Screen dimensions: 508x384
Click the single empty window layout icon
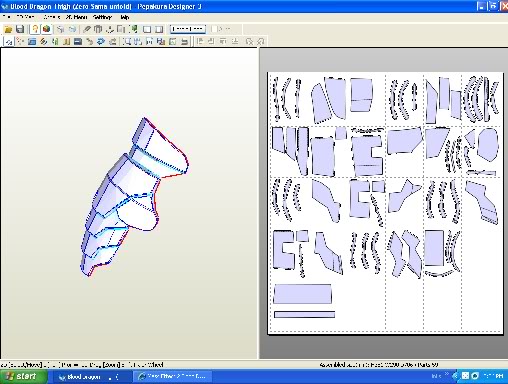(x=147, y=29)
